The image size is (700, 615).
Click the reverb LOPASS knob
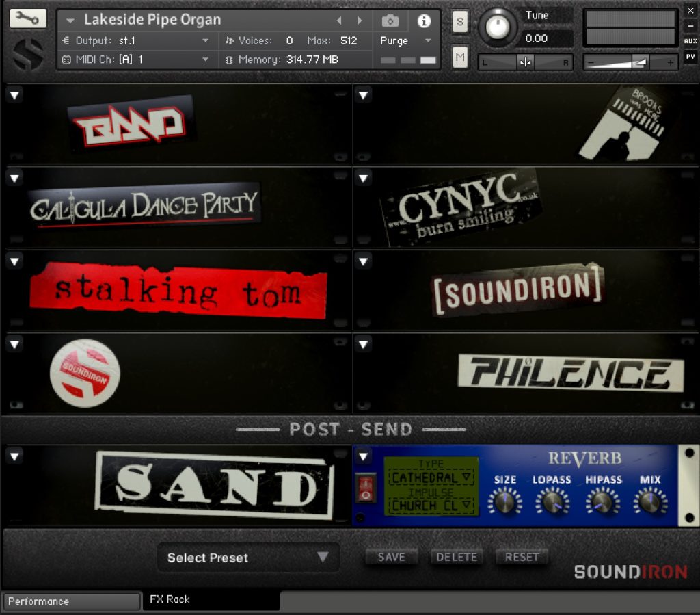552,501
